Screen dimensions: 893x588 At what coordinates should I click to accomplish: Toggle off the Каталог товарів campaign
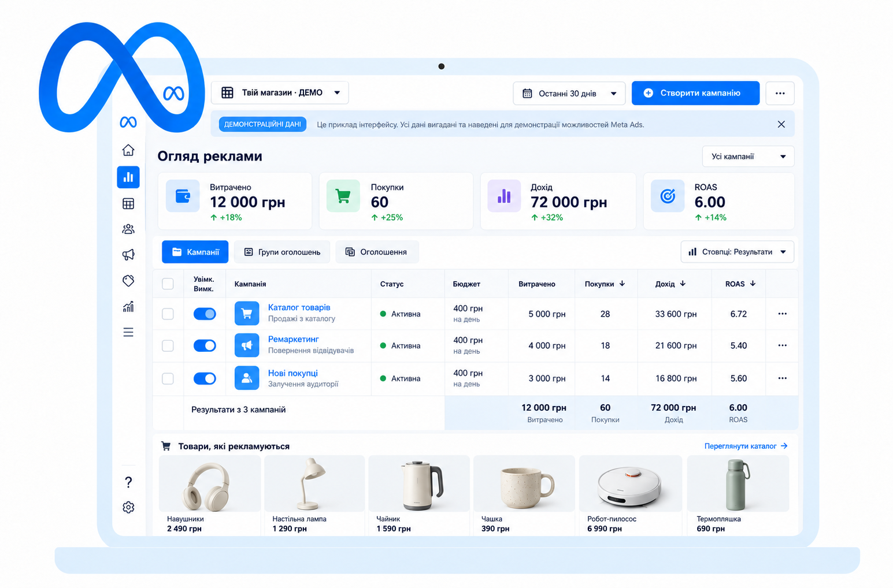[x=205, y=314]
